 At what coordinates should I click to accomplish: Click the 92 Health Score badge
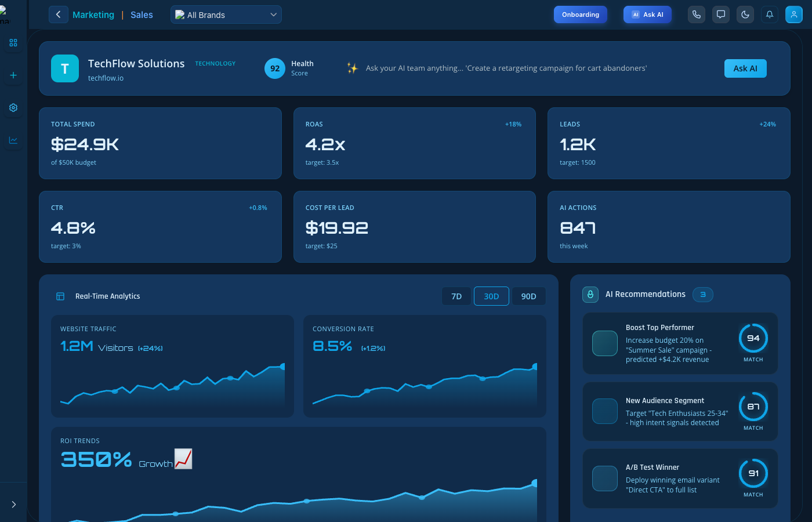tap(275, 68)
